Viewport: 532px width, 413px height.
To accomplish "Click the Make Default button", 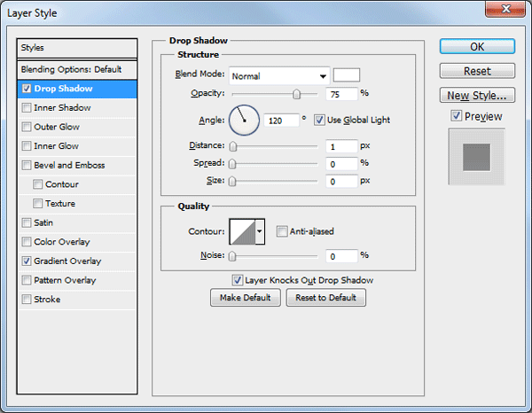I will [x=246, y=298].
